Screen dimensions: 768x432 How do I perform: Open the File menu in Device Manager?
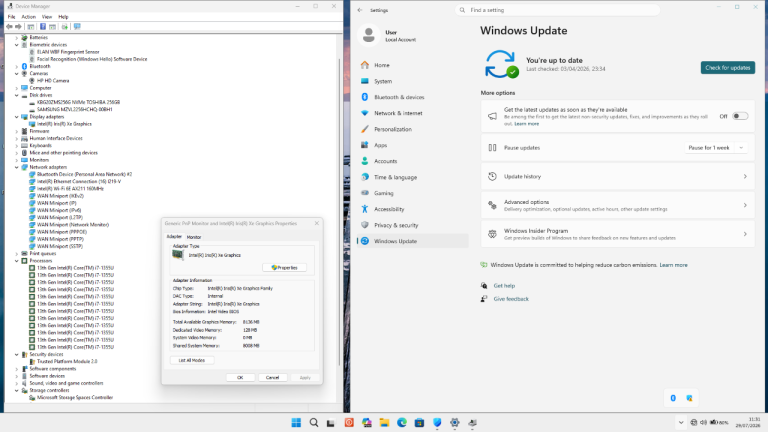[11, 17]
